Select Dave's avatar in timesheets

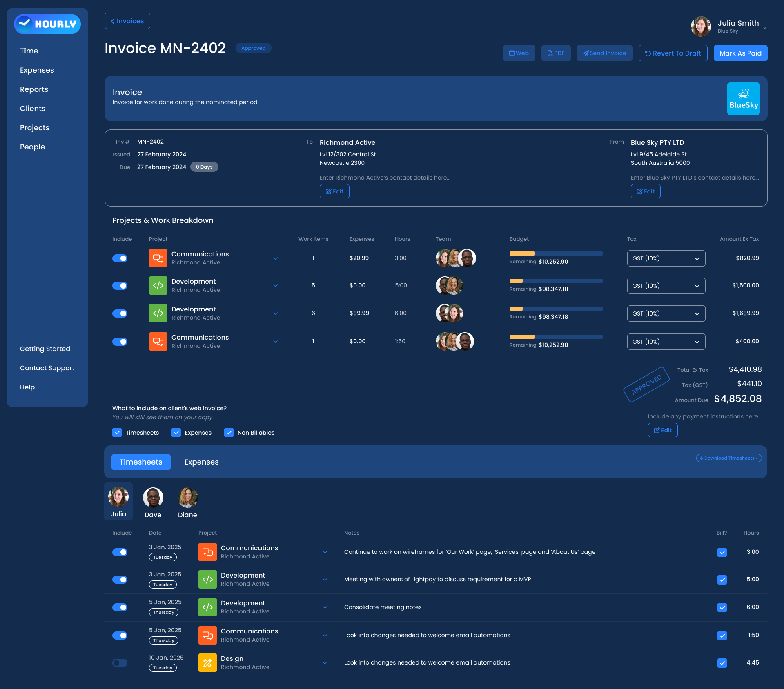[153, 498]
